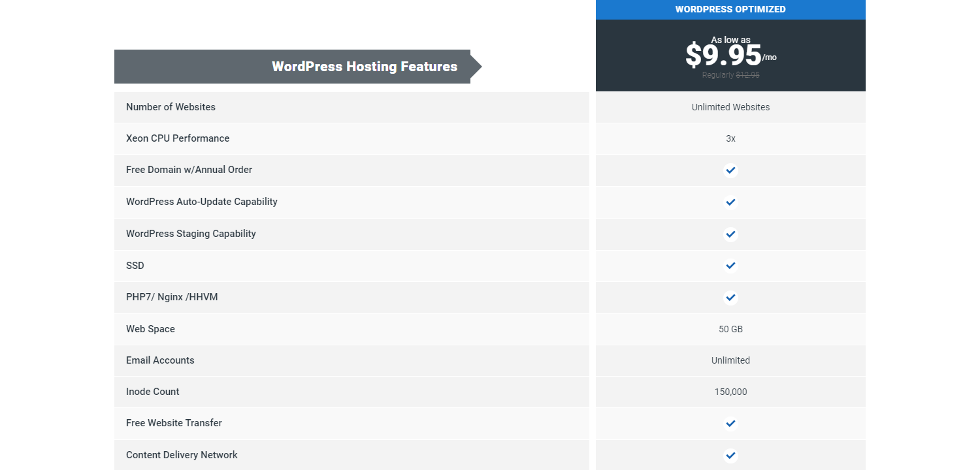The height and width of the screenshot is (470, 980).
Task: Click the Free Domain w/Annual Order checkmark
Action: 730,170
